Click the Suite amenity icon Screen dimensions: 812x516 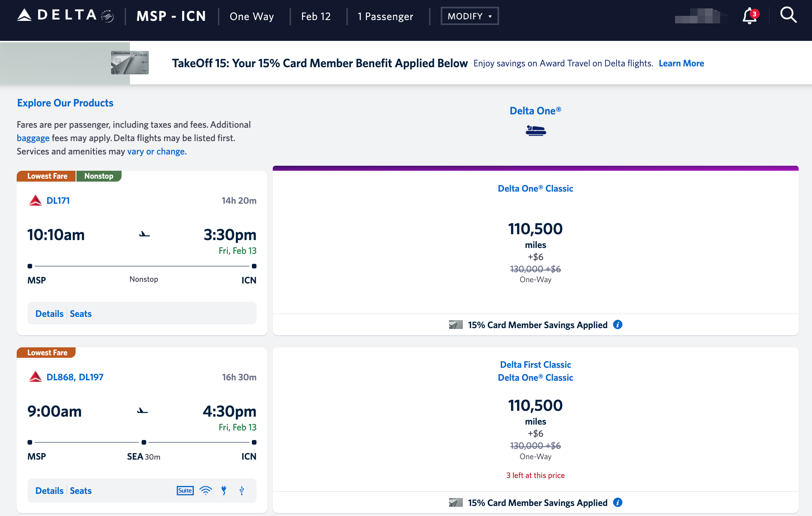point(185,491)
